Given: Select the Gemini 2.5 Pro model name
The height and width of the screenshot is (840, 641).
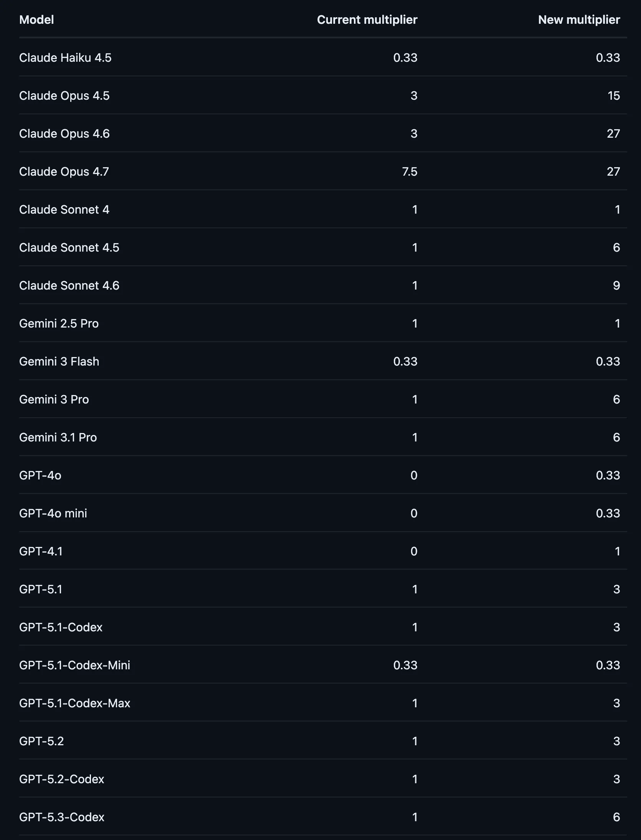Looking at the screenshot, I should click(59, 323).
